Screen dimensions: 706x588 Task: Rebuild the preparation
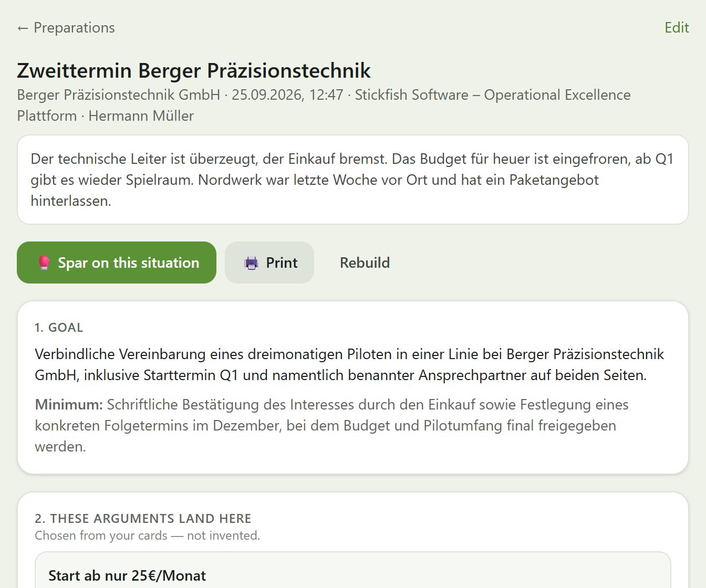tap(365, 262)
